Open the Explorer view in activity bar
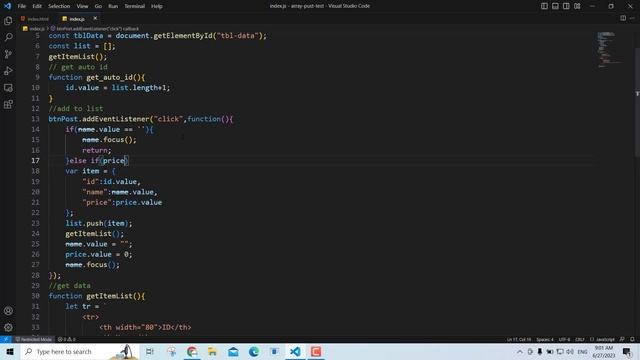 click(x=8, y=20)
